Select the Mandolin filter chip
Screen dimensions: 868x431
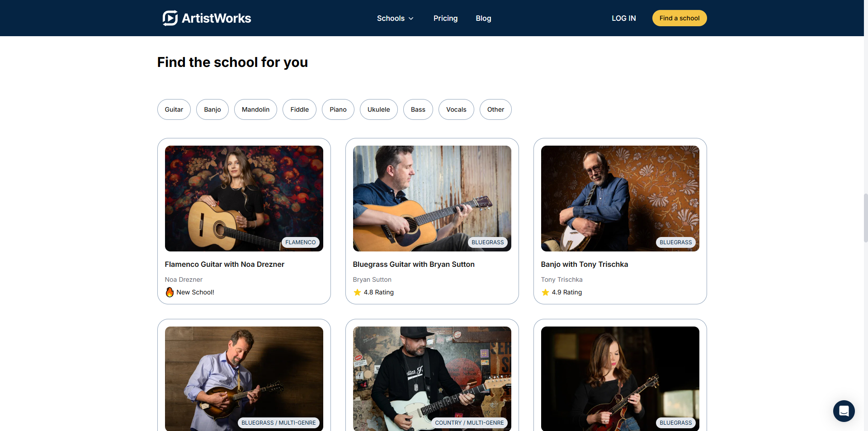pyautogui.click(x=255, y=109)
